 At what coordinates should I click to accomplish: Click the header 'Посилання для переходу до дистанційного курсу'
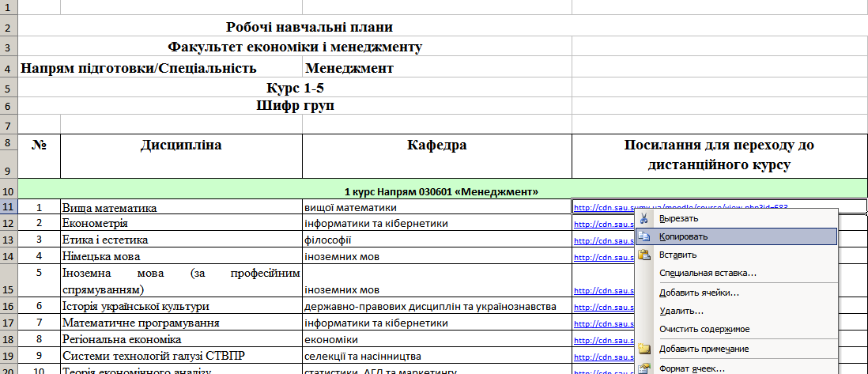coord(719,157)
